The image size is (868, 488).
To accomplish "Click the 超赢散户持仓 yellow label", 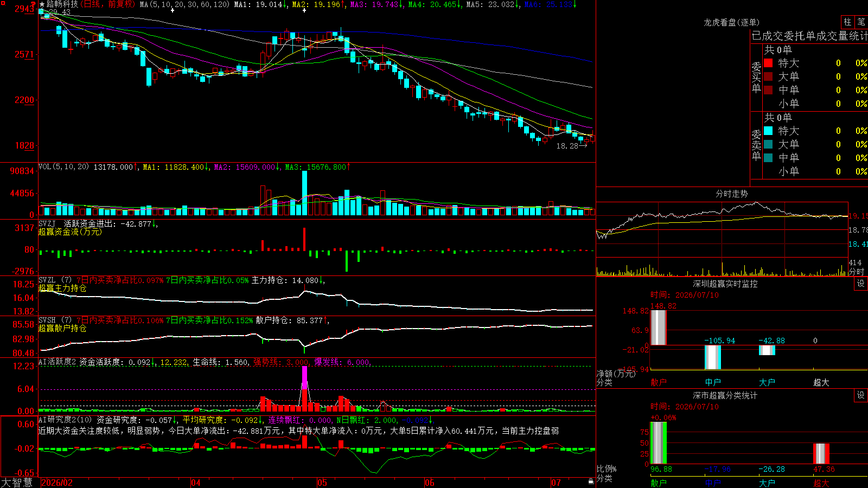I will (x=62, y=328).
